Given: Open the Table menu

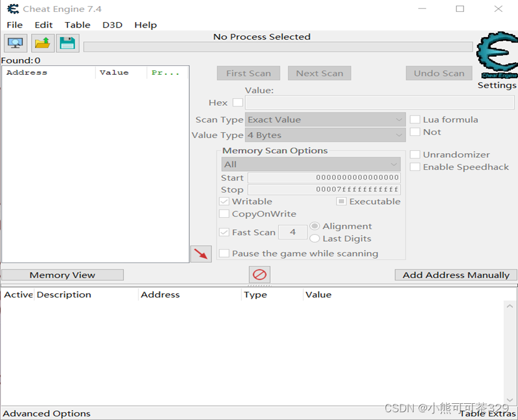Looking at the screenshot, I should point(77,25).
